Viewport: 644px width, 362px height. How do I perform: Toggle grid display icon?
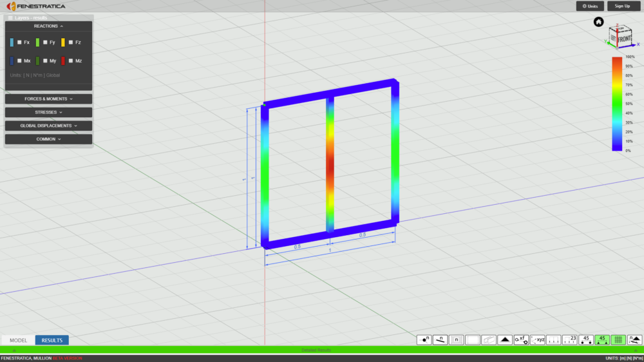point(618,340)
